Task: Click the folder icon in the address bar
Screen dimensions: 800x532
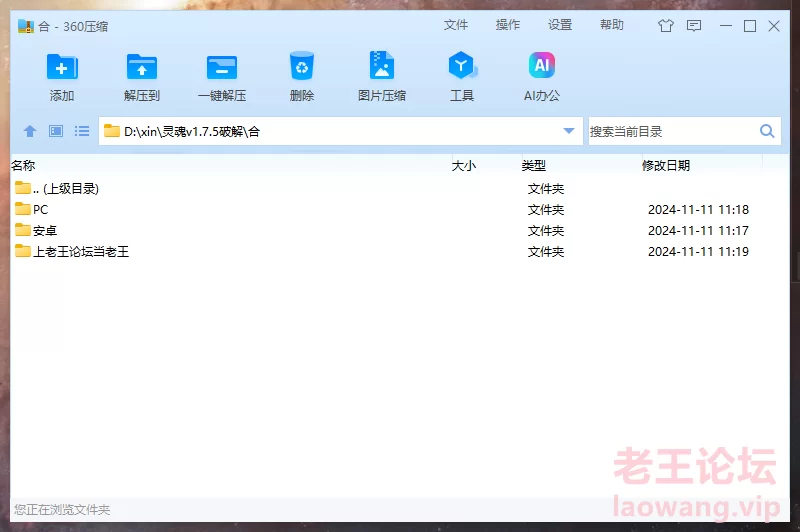Action: coord(112,131)
